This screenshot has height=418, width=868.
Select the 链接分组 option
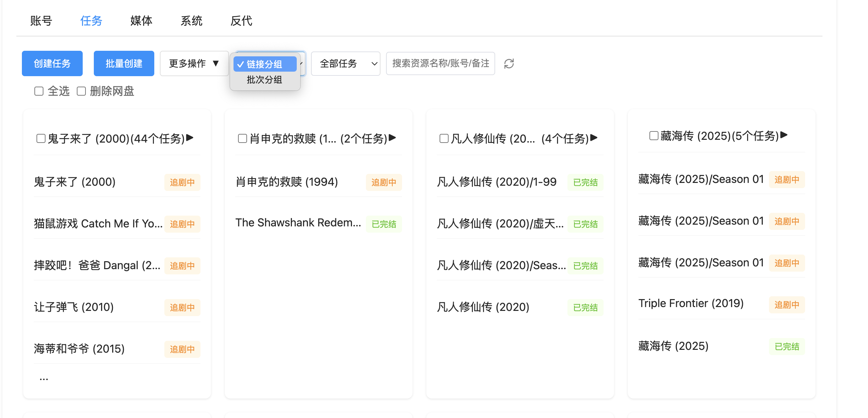265,64
